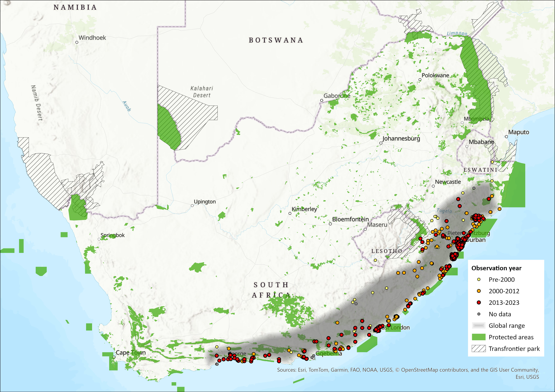Click the Transfrontier park hatched legend symbol
The width and height of the screenshot is (555, 392).
click(x=479, y=349)
